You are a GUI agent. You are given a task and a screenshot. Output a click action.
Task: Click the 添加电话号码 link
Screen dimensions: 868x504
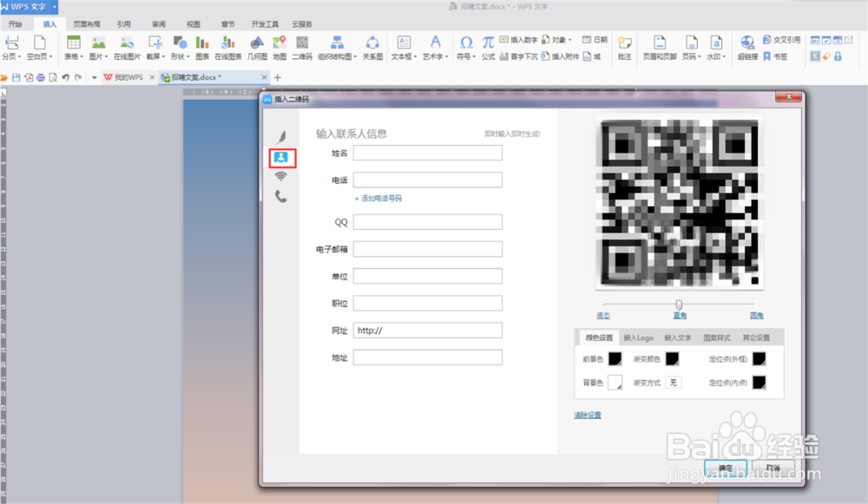tap(378, 199)
